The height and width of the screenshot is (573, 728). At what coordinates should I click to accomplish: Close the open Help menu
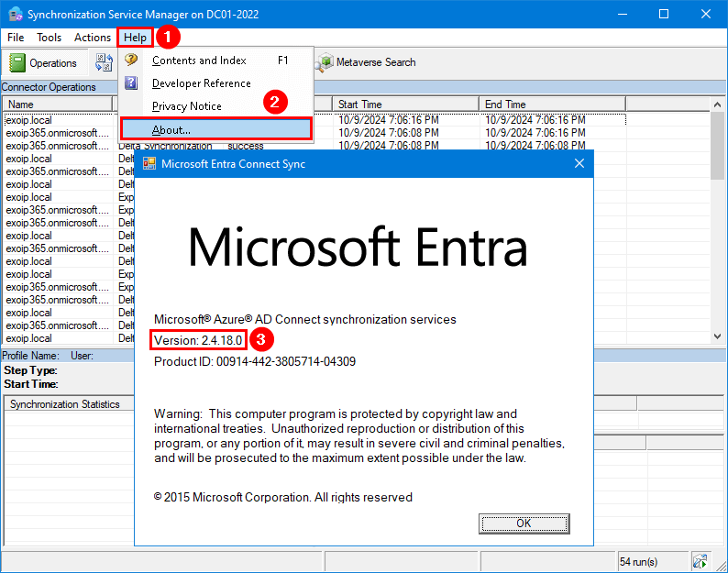(135, 38)
